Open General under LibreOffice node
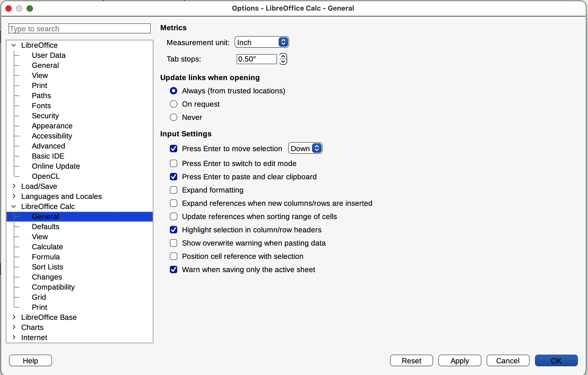 point(45,66)
